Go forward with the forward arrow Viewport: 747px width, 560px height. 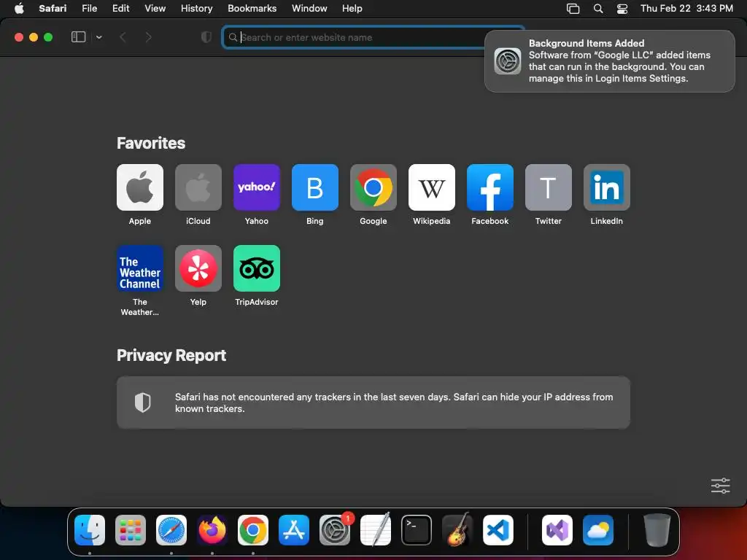[x=148, y=37]
